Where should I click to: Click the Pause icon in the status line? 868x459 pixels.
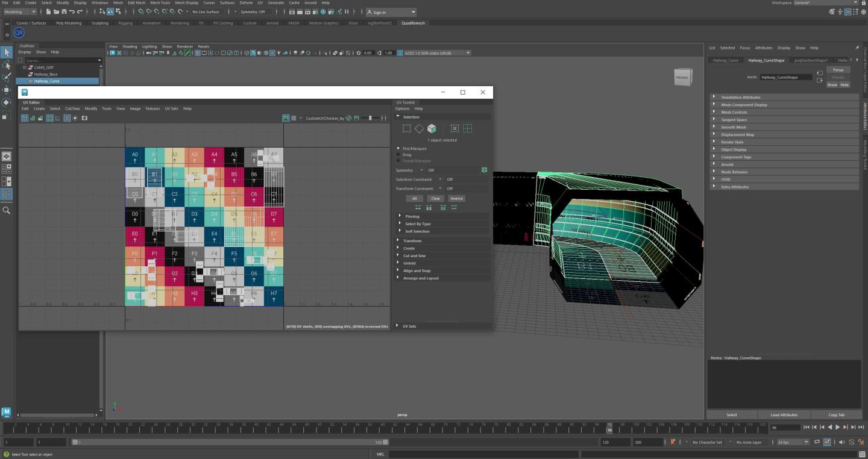click(x=347, y=11)
